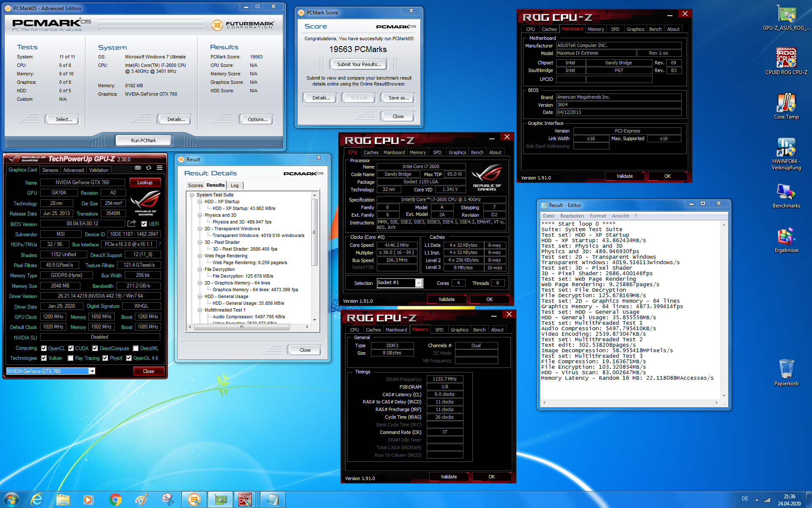Show hidden tray icons arrow
812x508 pixels.
pyautogui.click(x=757, y=500)
